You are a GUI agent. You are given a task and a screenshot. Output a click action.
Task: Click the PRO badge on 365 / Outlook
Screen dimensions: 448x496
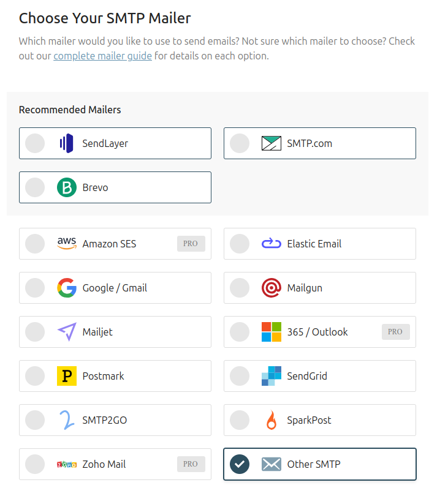point(396,332)
